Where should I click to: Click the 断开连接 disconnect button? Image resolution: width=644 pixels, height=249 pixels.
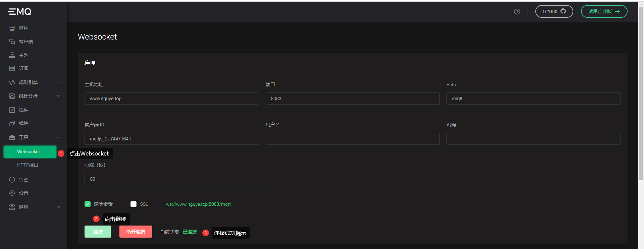pos(136,232)
